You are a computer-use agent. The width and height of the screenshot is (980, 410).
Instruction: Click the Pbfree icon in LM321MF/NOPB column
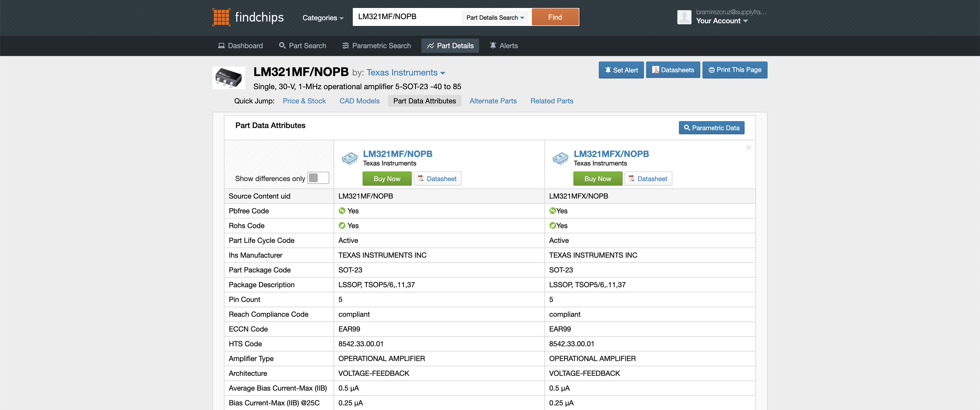pyautogui.click(x=342, y=211)
